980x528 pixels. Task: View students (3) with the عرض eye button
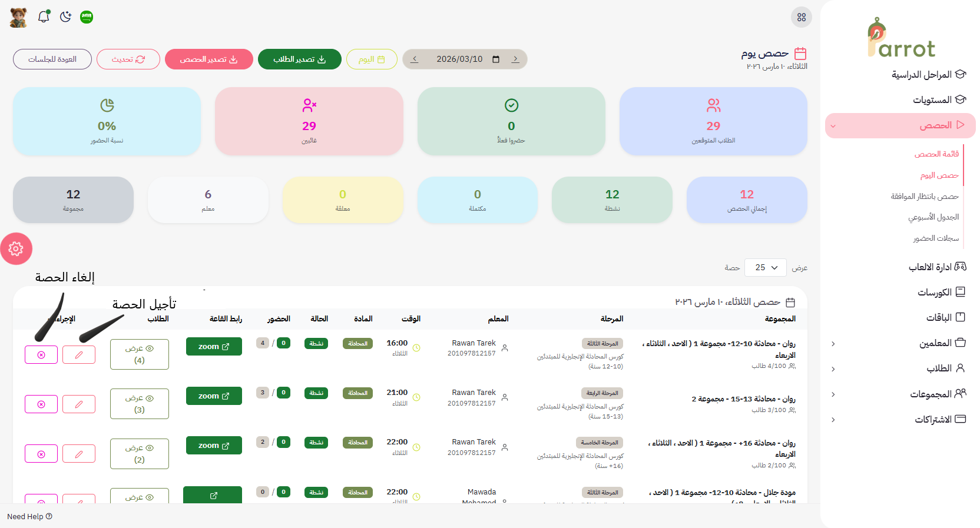[x=140, y=404]
